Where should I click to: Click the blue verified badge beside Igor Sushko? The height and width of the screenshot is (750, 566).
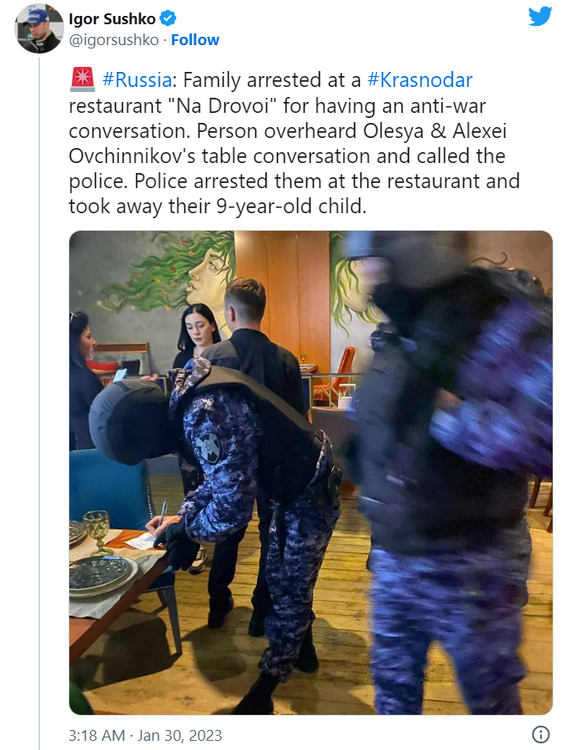(168, 19)
